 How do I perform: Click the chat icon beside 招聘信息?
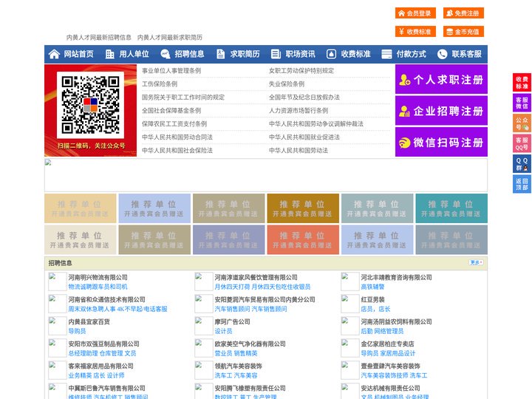pos(166,54)
